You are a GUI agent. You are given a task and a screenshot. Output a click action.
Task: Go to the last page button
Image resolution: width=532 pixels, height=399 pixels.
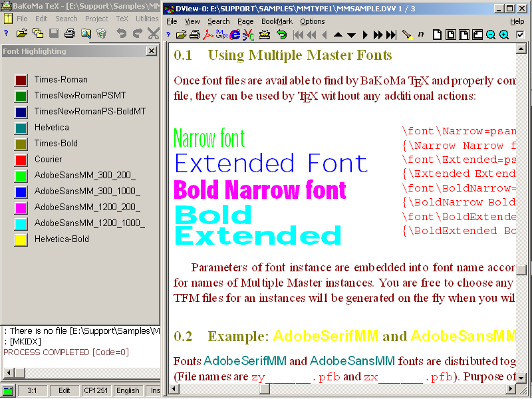(x=392, y=35)
